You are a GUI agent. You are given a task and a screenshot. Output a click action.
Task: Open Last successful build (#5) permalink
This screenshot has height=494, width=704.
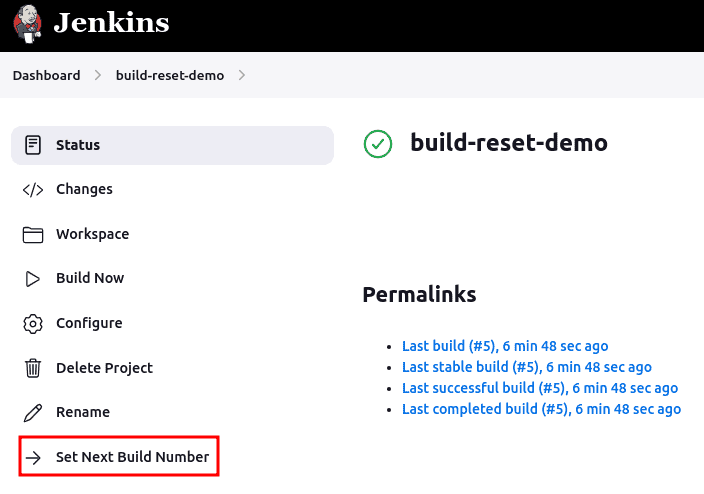tap(540, 388)
